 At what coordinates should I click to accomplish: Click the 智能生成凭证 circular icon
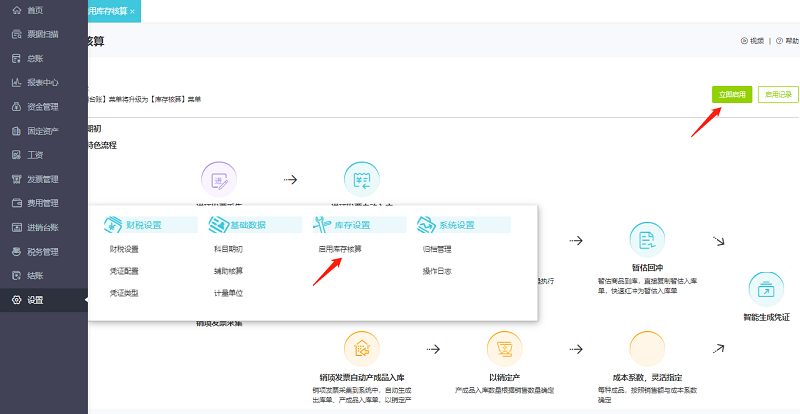(766, 289)
